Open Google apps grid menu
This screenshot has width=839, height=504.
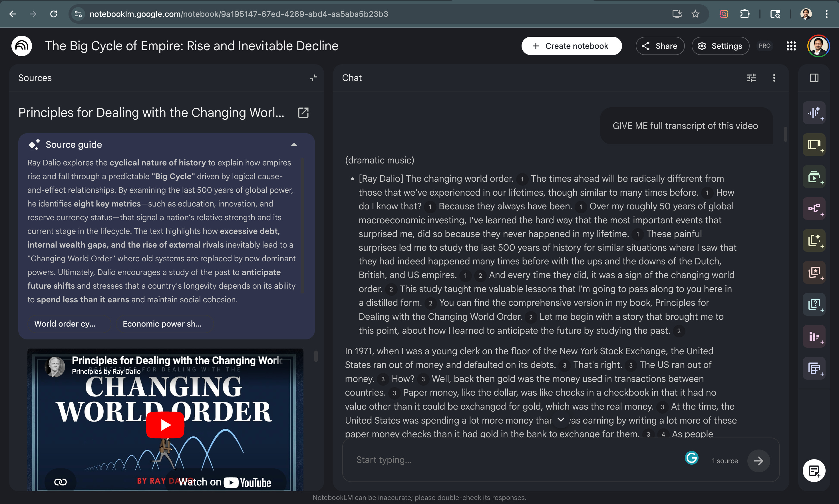click(x=791, y=46)
